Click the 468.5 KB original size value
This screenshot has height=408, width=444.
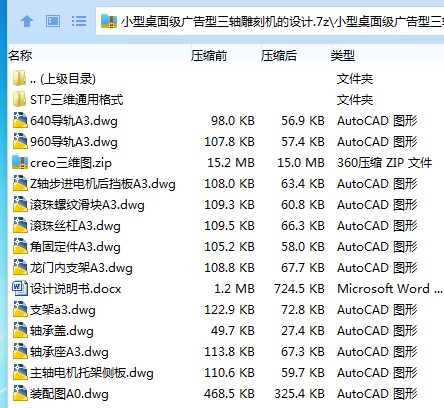(229, 394)
